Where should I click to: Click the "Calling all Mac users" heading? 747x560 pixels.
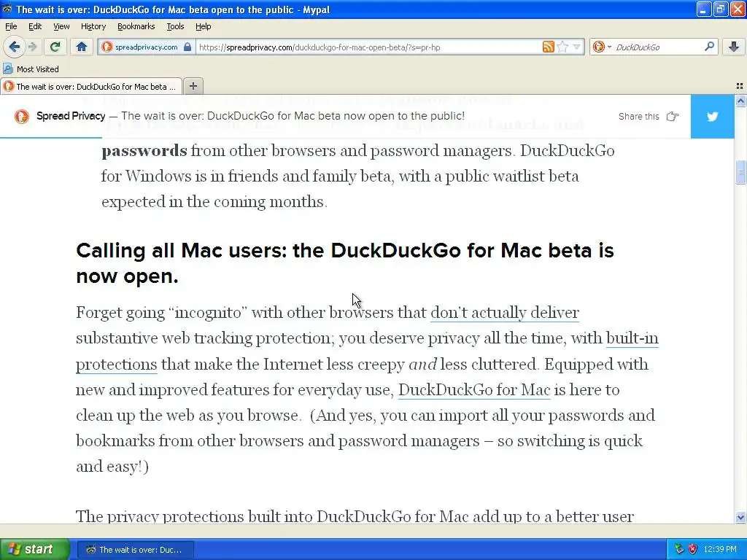click(345, 263)
